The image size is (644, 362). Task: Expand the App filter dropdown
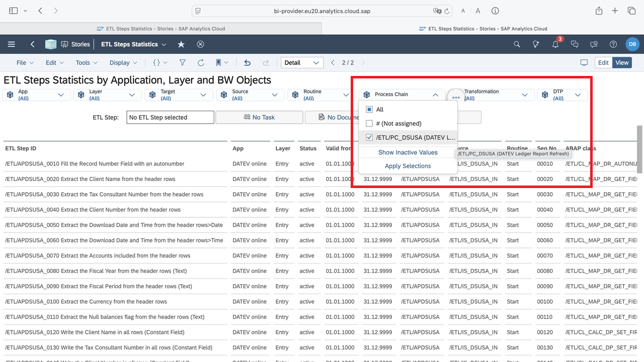point(61,95)
